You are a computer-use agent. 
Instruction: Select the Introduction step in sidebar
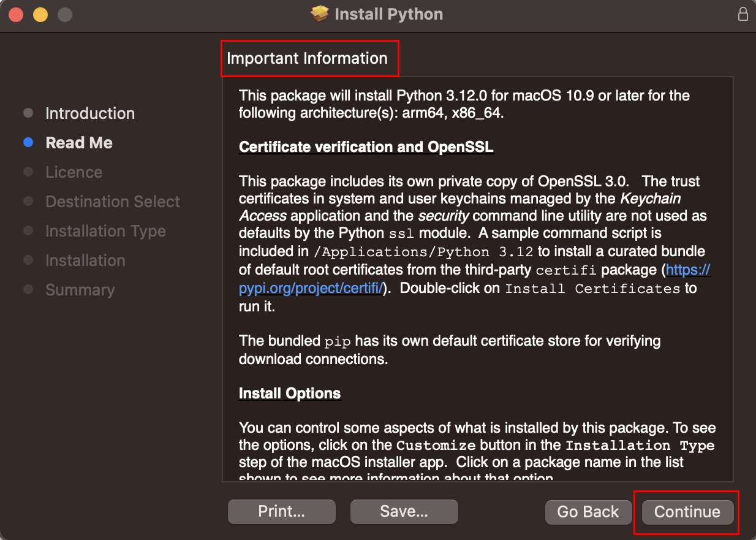pos(89,113)
